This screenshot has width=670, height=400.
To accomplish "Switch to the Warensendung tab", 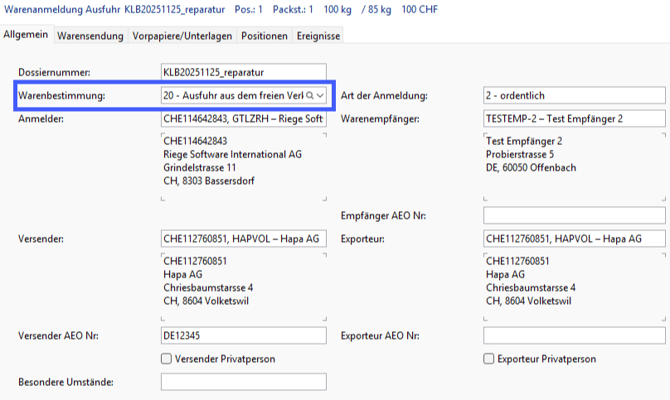I will tap(90, 36).
